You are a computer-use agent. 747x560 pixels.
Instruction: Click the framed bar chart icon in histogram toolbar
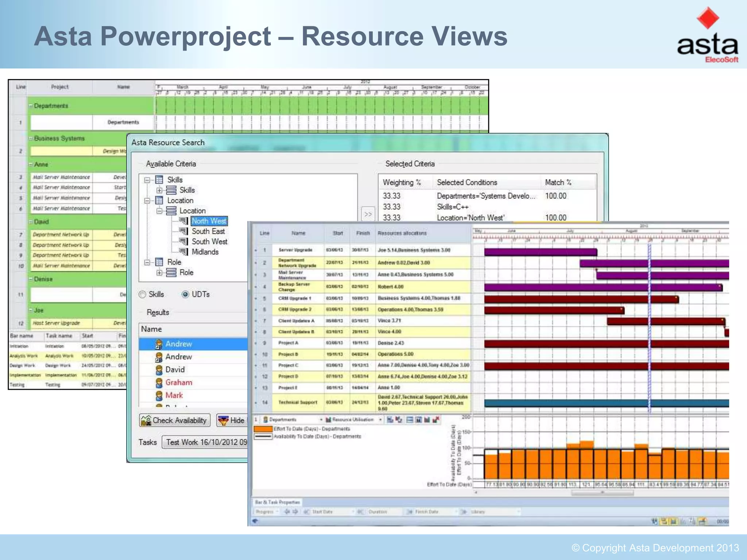(418, 420)
